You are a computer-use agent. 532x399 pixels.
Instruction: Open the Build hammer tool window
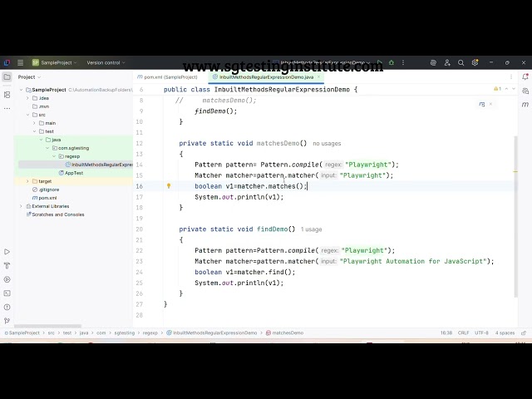coord(7,266)
